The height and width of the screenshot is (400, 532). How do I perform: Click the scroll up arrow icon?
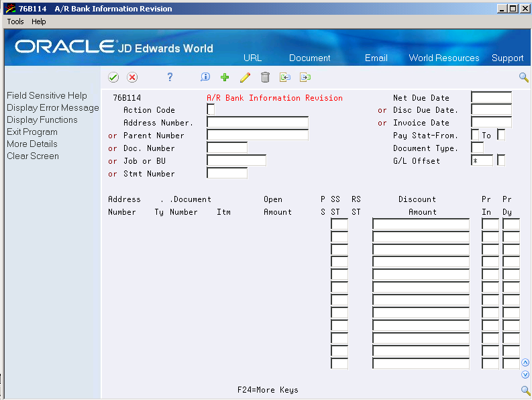(x=525, y=362)
